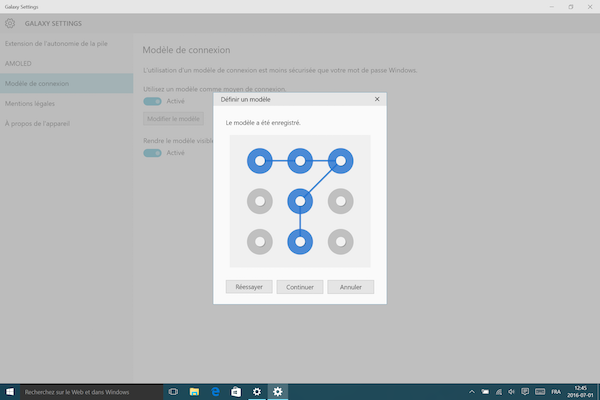Select Modèle de connexion in sidebar

(67, 83)
